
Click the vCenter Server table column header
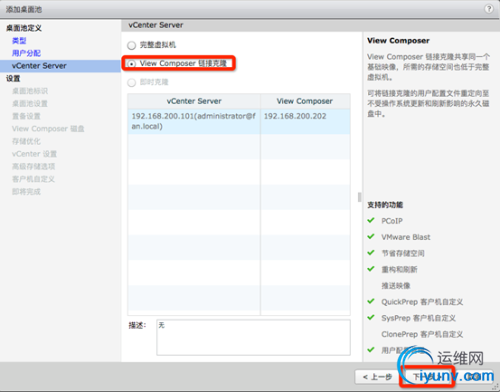194,101
